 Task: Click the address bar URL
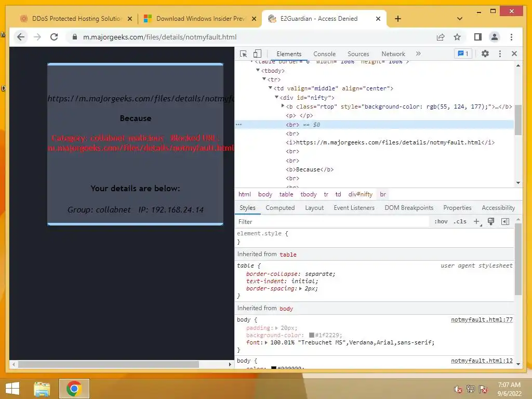pos(160,37)
